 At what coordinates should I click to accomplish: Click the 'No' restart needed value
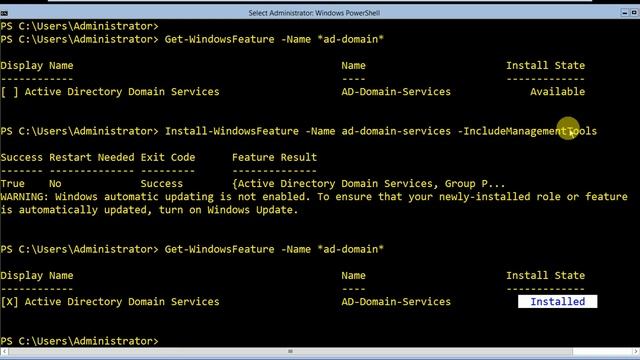pyautogui.click(x=55, y=184)
